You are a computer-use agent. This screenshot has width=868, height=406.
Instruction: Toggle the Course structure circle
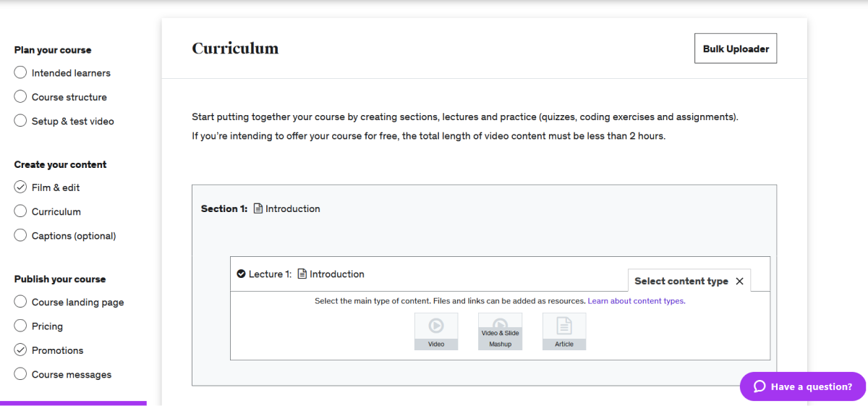pyautogui.click(x=20, y=96)
